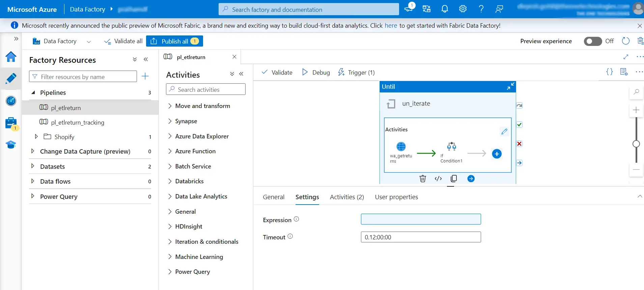
Task: Click the green success checkbox connector
Action: coord(520,125)
